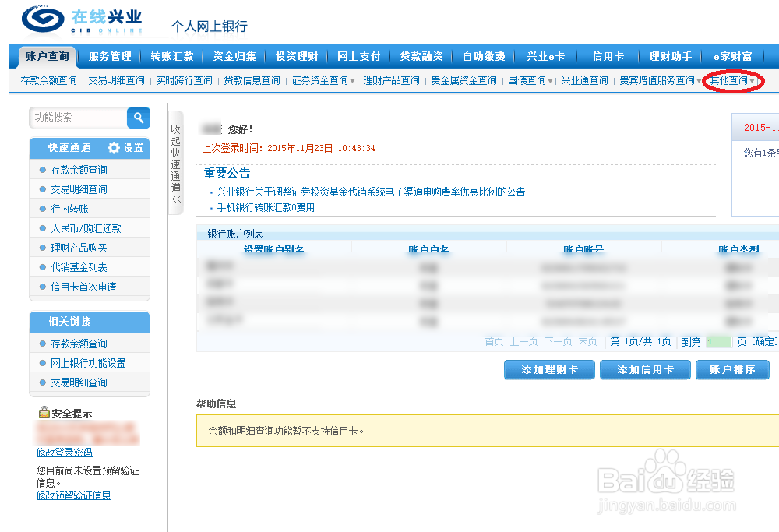Open the 信用卡 tab
This screenshot has height=532, width=779.
click(608, 57)
